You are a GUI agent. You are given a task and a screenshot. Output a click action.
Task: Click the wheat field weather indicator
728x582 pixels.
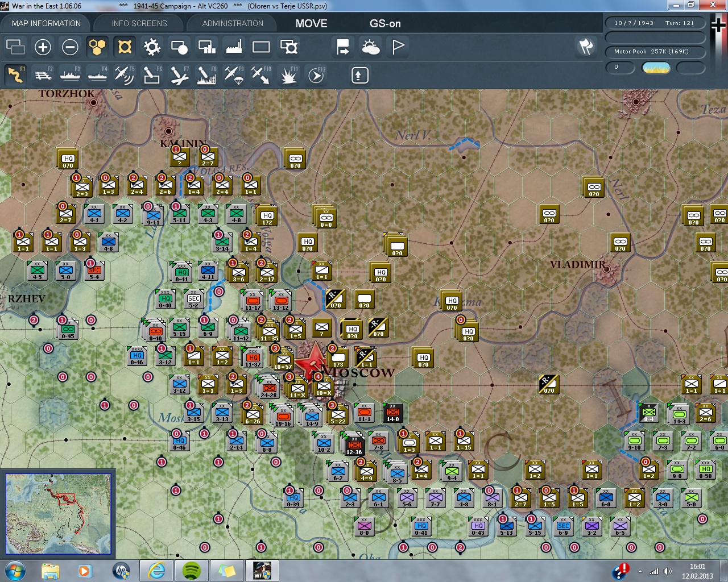click(656, 68)
